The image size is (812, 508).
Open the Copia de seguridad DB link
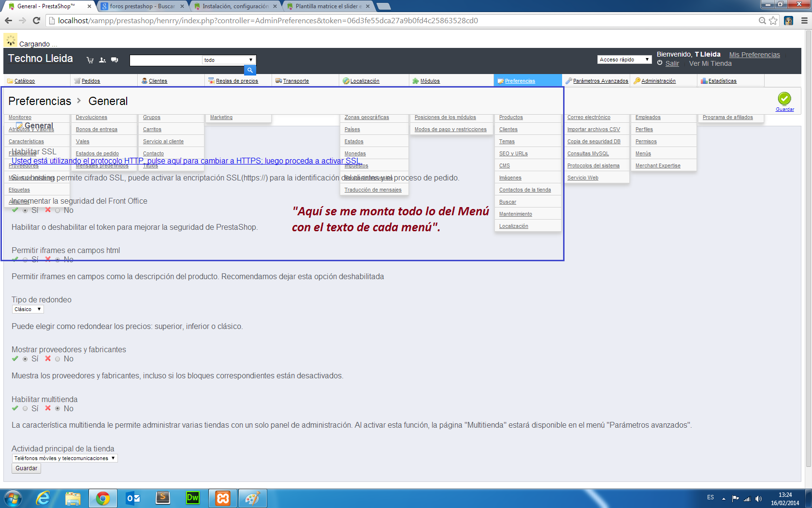594,141
